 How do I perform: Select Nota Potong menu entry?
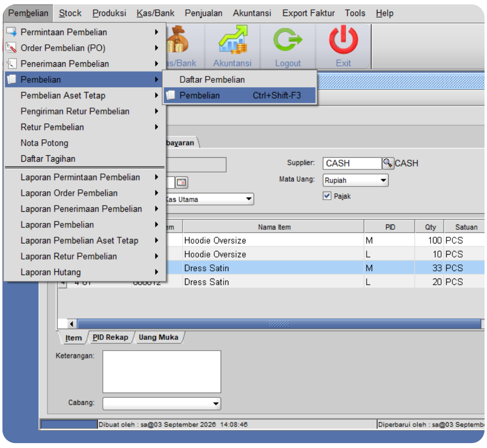click(x=84, y=143)
